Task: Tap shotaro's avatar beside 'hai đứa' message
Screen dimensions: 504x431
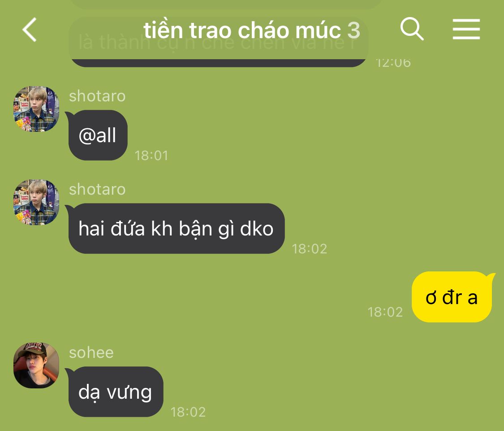Action: click(x=36, y=202)
